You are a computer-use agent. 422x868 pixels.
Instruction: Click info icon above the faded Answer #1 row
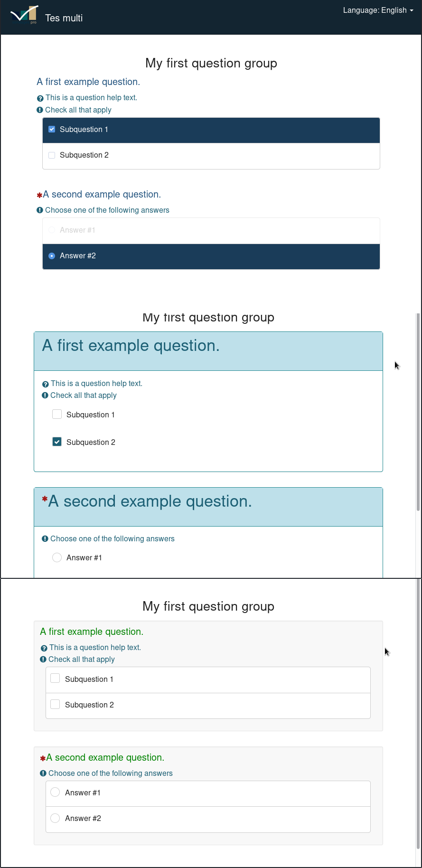[40, 210]
